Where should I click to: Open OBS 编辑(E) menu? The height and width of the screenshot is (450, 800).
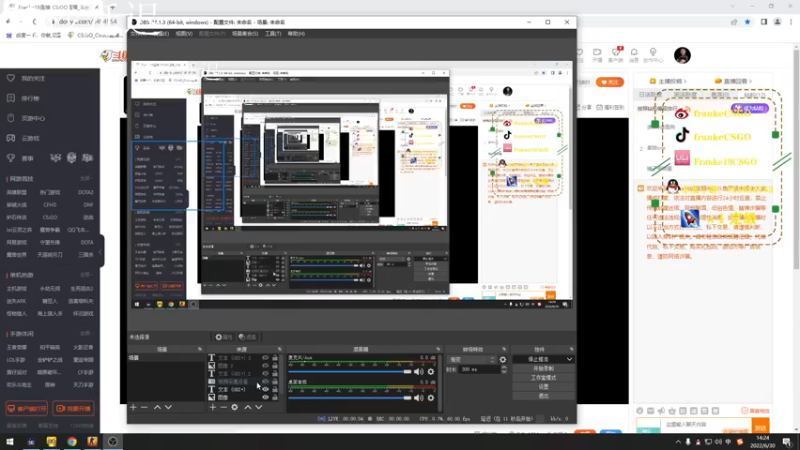pyautogui.click(x=161, y=34)
